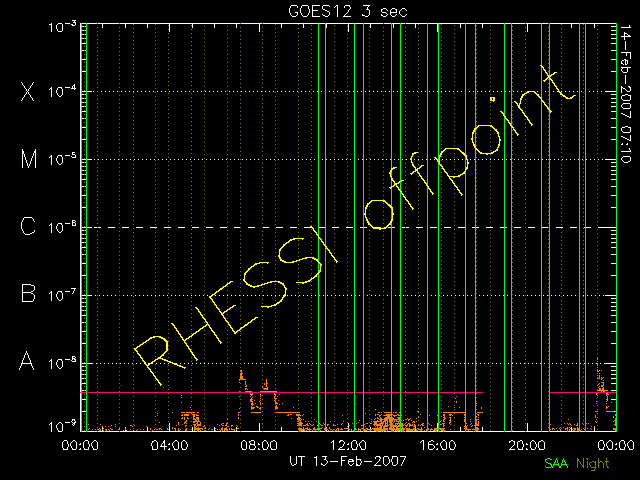This screenshot has width=640, height=480.
Task: Click the green SAA legend label
Action: (x=556, y=463)
